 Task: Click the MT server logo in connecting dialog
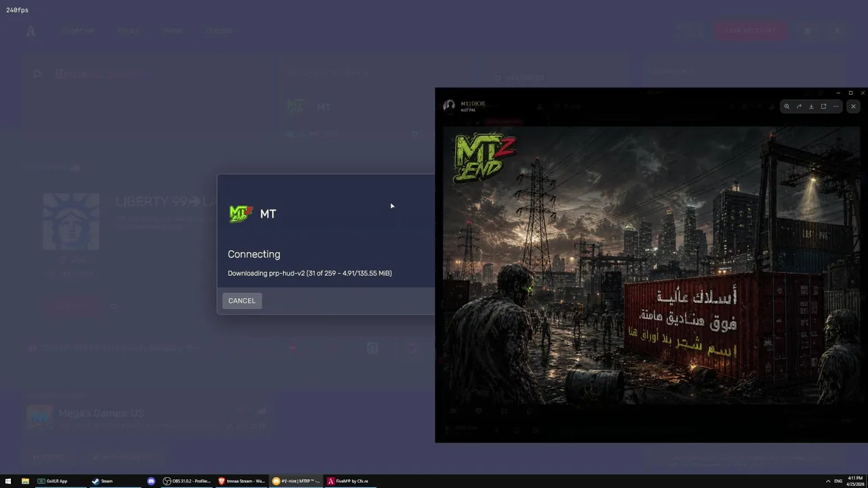pyautogui.click(x=241, y=214)
